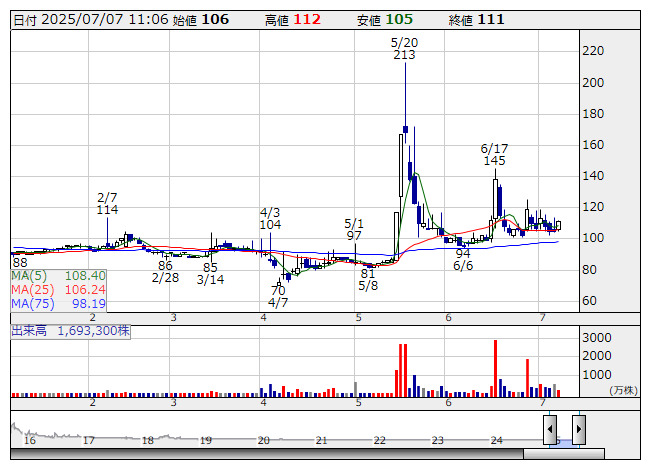Viewport: 653px width, 470px height.
Task: Click the right range slider handle
Action: [578, 430]
